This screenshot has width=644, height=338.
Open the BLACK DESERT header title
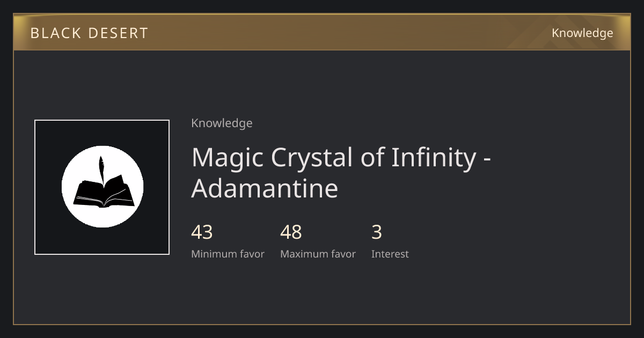89,33
